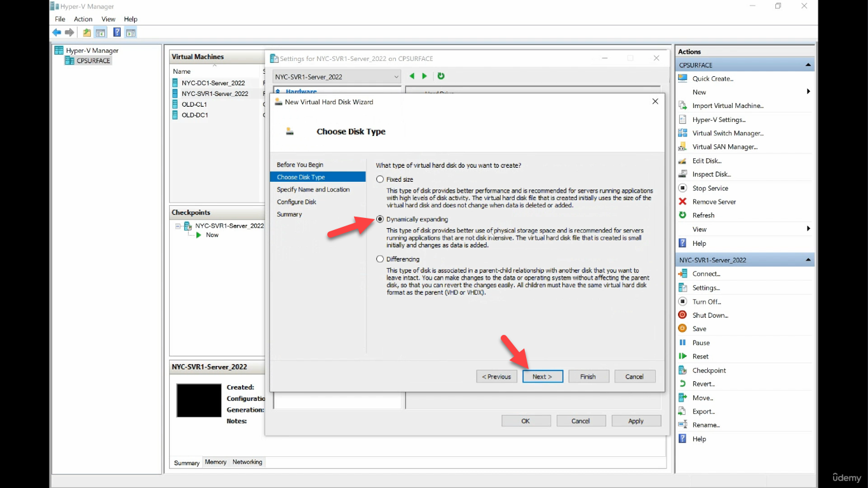Collapse the CPSURFACE section in Actions pane

point(808,65)
